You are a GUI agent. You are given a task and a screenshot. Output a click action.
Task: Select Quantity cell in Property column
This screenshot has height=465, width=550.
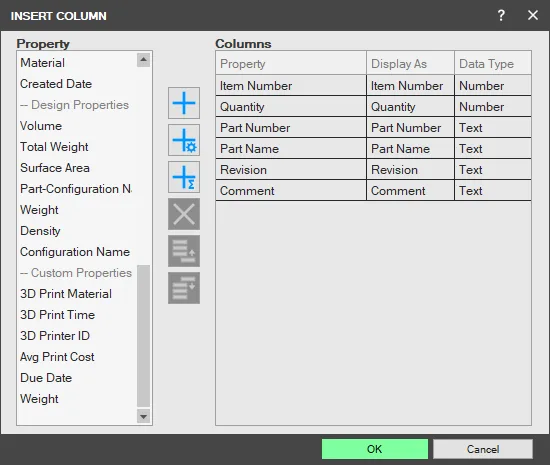point(291,107)
